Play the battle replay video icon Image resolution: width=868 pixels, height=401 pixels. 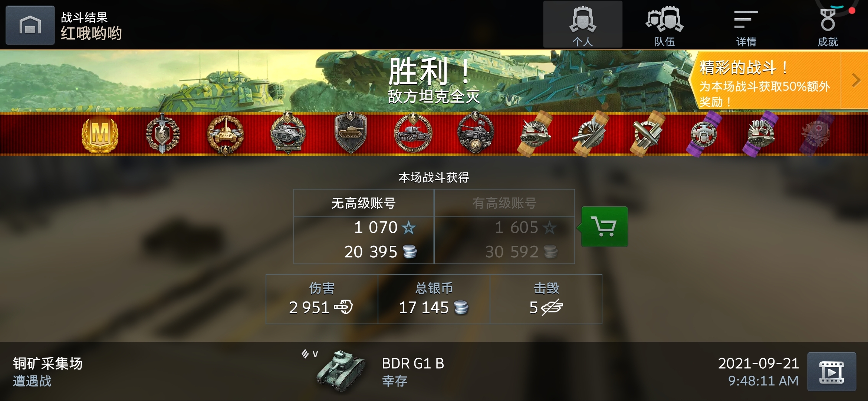coord(832,372)
